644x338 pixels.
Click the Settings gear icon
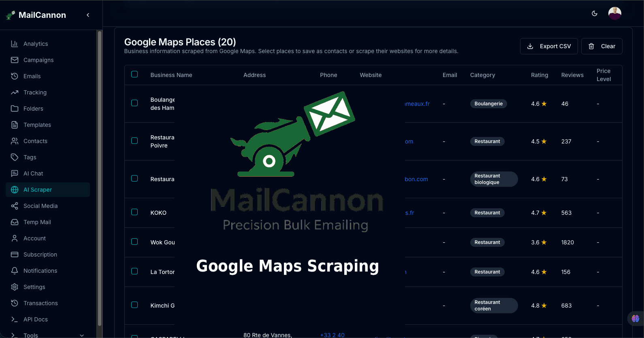[x=15, y=287]
